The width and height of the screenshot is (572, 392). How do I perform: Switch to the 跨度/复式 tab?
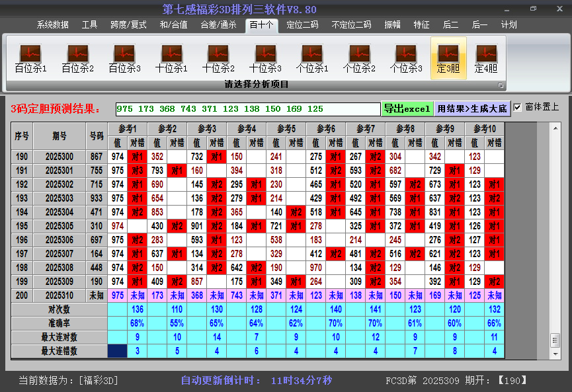click(x=128, y=24)
